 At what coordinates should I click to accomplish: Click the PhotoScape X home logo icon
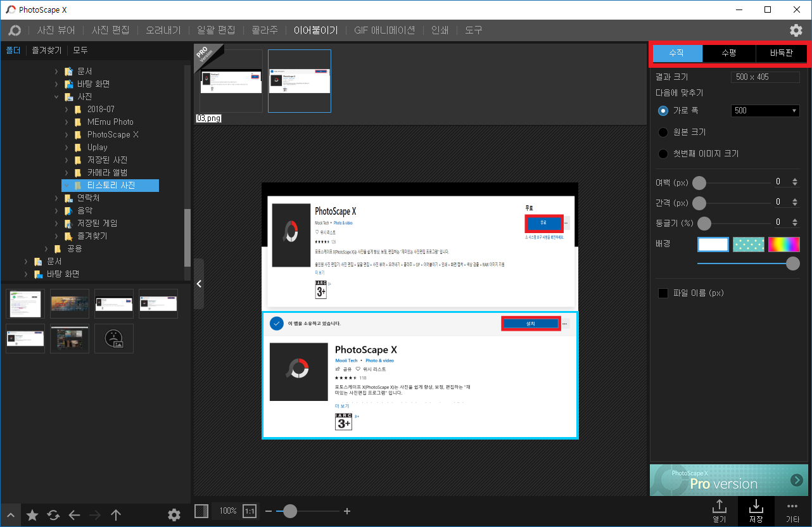[14, 30]
